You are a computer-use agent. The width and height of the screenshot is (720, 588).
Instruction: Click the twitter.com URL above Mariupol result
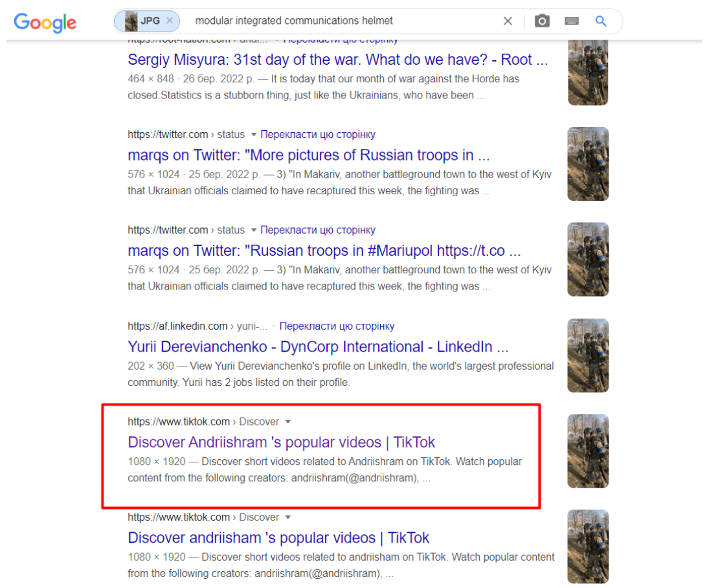(168, 230)
